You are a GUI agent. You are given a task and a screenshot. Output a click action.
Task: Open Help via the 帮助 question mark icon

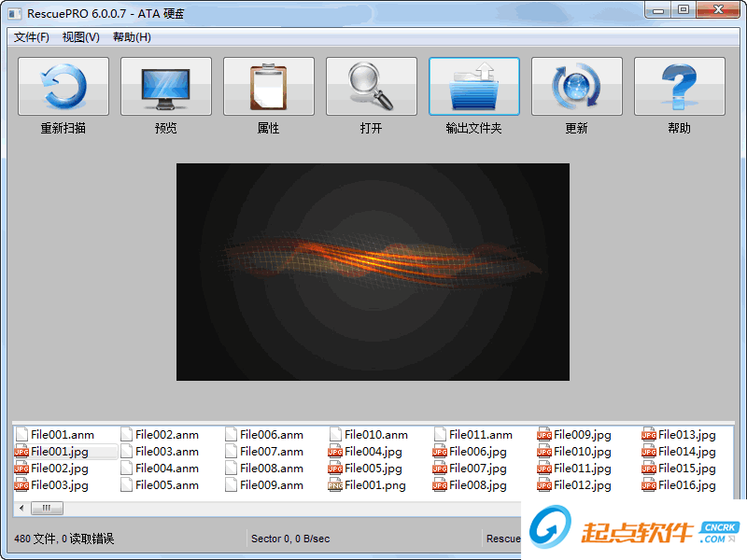coord(679,86)
